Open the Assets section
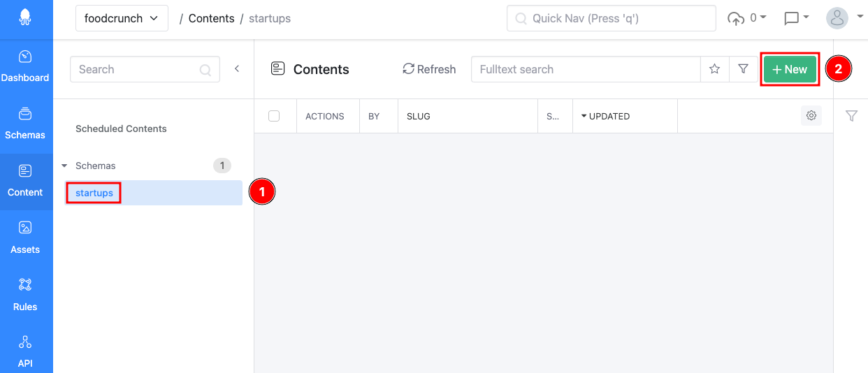This screenshot has width=868, height=373. (25, 238)
